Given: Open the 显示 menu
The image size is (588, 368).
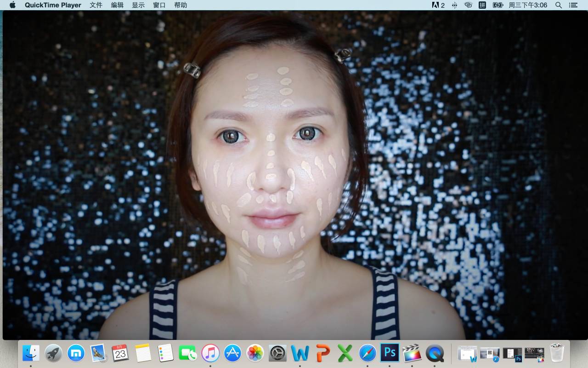Looking at the screenshot, I should click(x=138, y=5).
